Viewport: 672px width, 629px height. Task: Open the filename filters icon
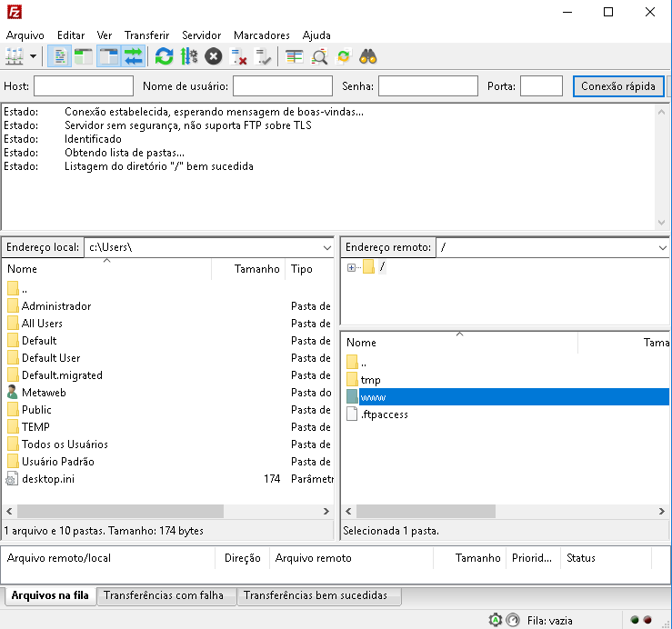[294, 56]
